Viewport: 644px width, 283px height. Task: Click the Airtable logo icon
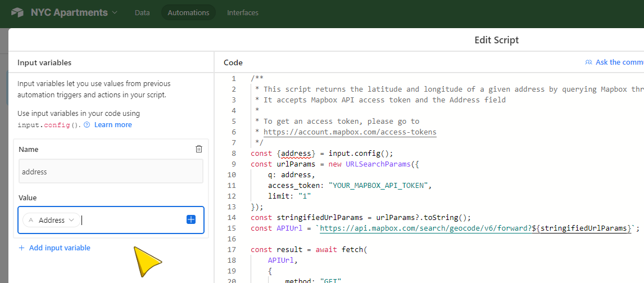[x=17, y=12]
